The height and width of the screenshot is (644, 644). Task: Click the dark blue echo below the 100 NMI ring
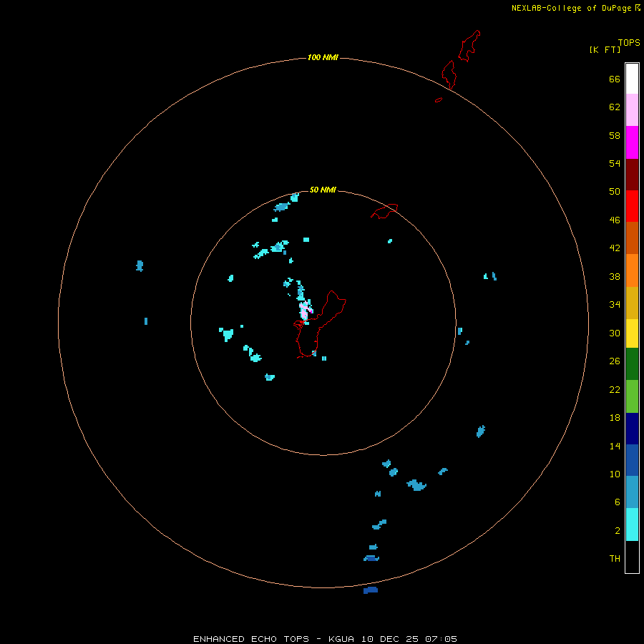coord(371,590)
